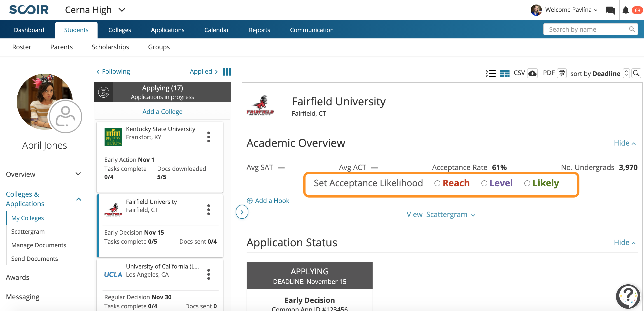Expand detail panel with circular arrow

(242, 212)
